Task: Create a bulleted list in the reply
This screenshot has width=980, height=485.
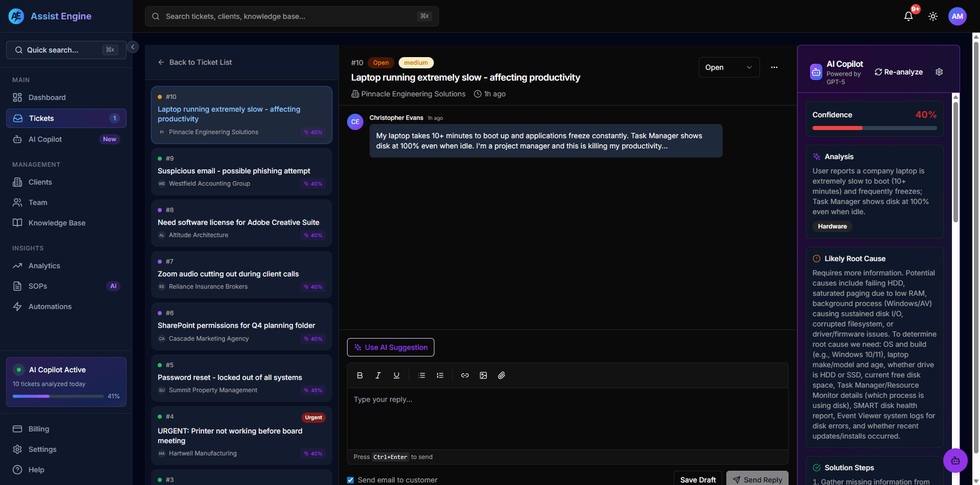Action: tap(422, 375)
